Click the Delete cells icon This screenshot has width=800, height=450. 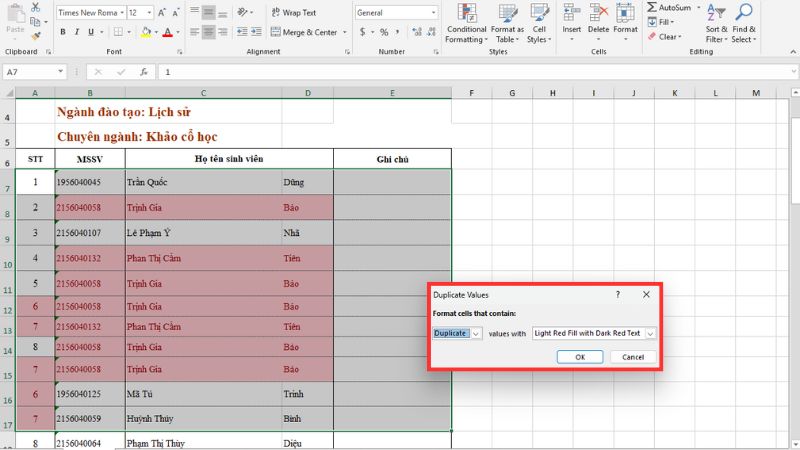tap(598, 12)
